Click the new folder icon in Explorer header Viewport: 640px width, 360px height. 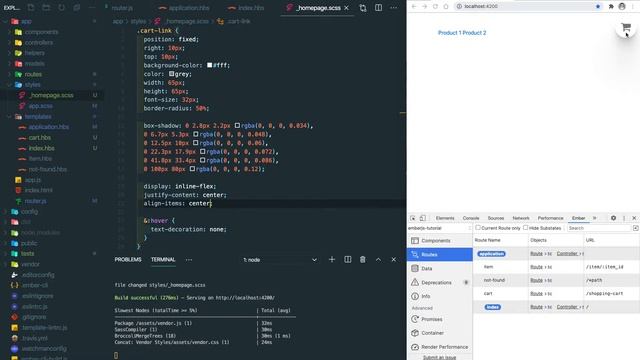[46, 7]
